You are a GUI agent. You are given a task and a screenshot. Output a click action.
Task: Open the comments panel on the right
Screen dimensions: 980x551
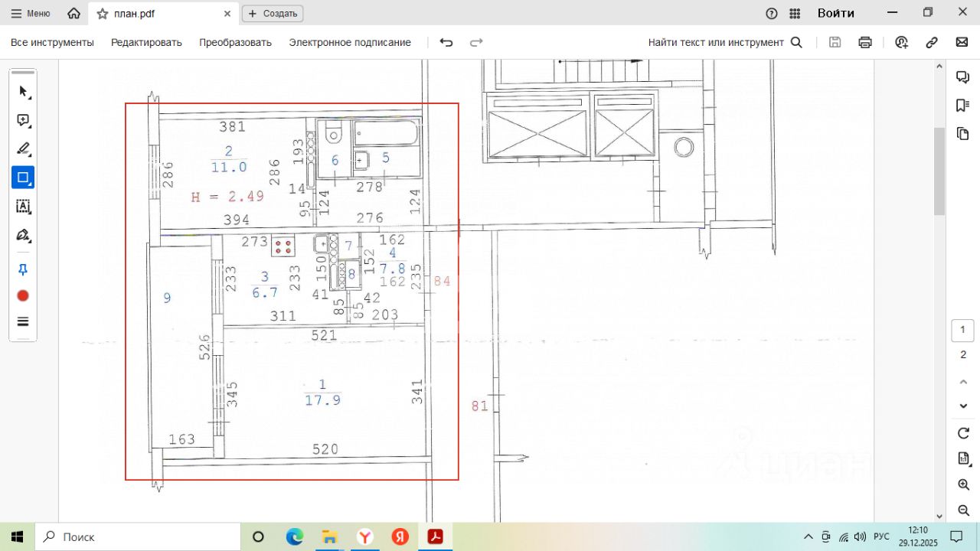pos(963,77)
